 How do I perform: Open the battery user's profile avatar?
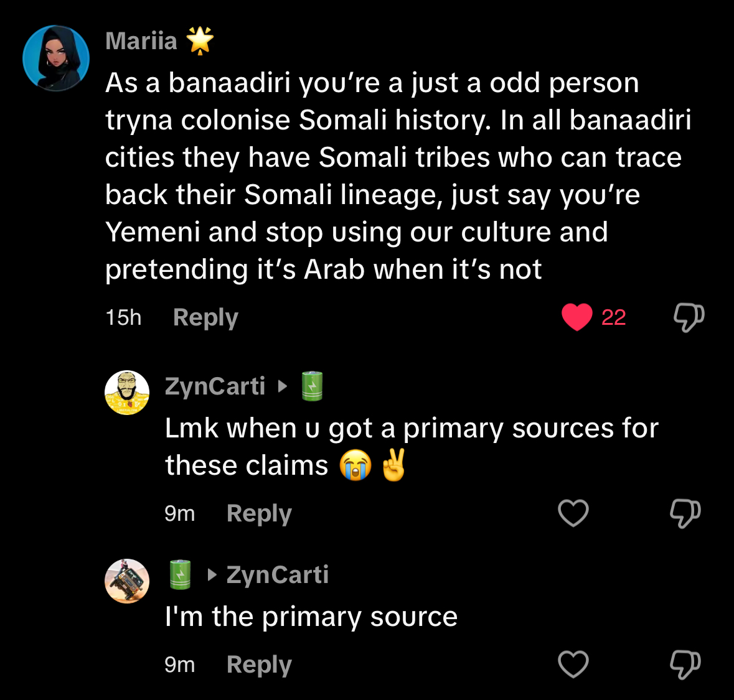[127, 581]
